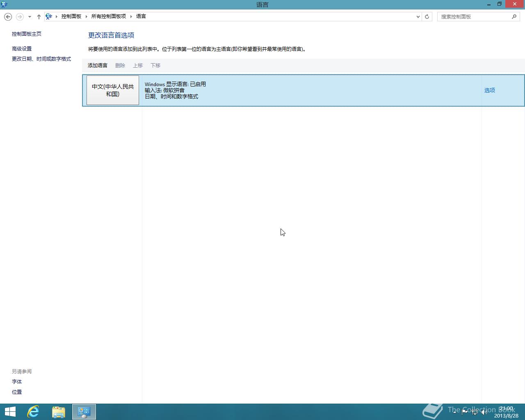Click the window system menu icon
525x420 pixels.
(4, 5)
